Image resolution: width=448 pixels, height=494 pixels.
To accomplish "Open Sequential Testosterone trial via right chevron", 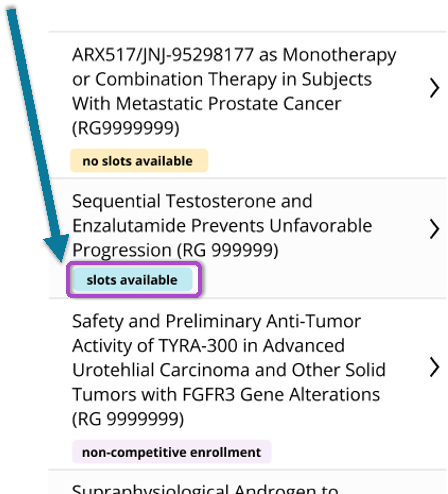I will [434, 229].
